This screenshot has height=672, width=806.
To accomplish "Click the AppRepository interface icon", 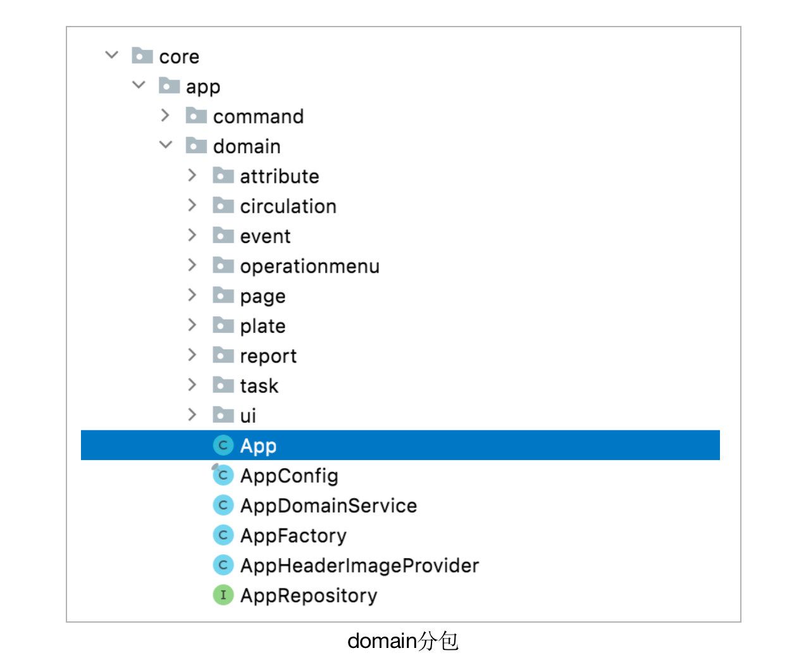I will 223,595.
